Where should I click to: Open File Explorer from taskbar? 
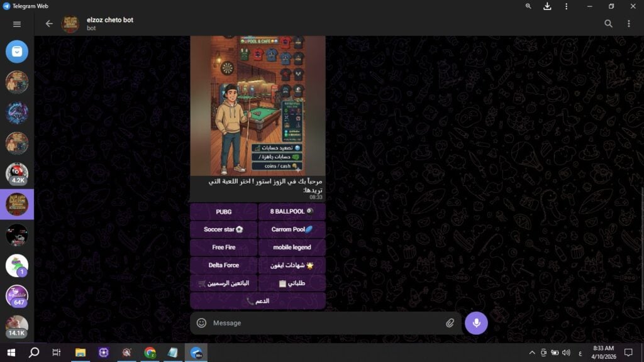[80, 353]
